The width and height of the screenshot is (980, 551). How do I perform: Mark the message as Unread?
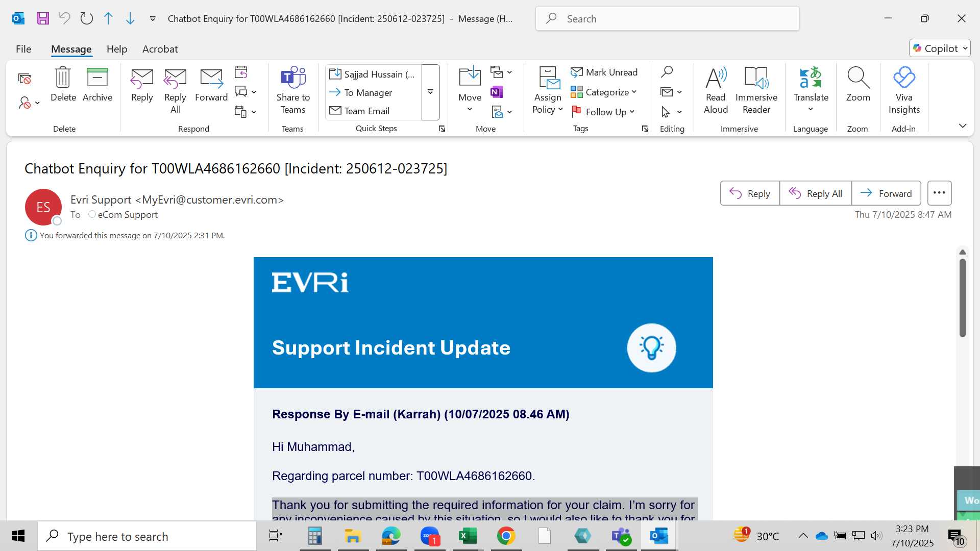click(604, 72)
